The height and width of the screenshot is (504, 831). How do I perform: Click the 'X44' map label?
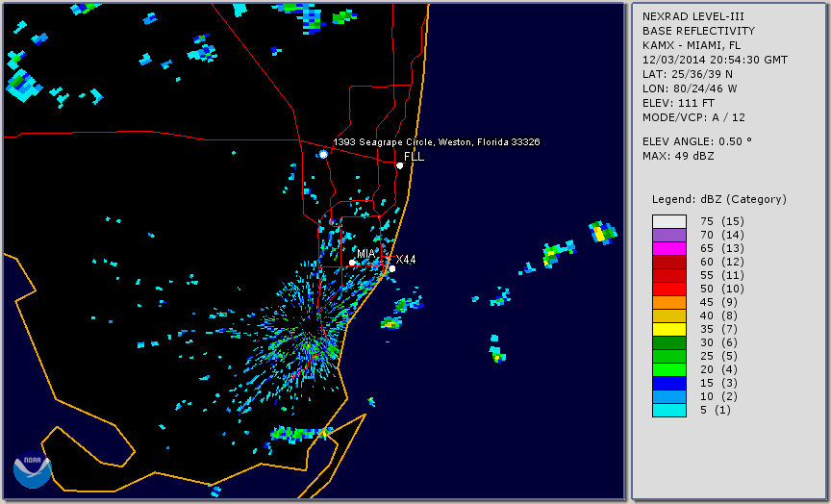tap(406, 259)
